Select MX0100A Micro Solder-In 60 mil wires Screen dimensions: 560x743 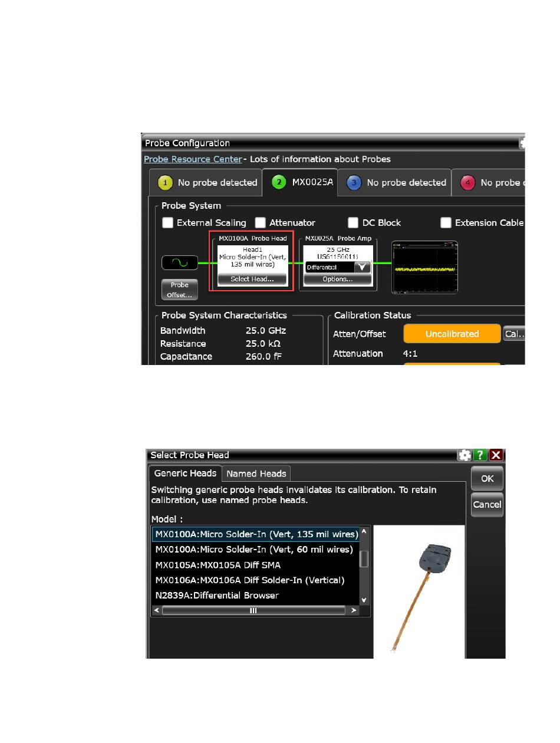(x=256, y=550)
